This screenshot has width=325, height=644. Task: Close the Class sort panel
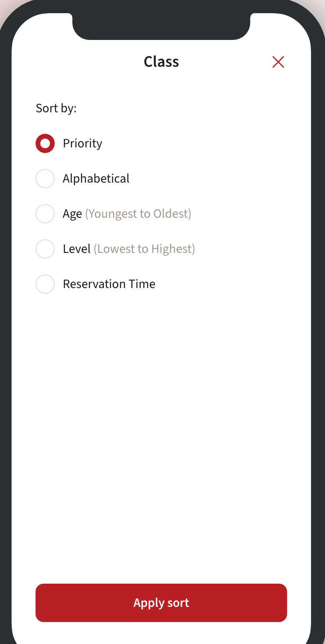278,62
